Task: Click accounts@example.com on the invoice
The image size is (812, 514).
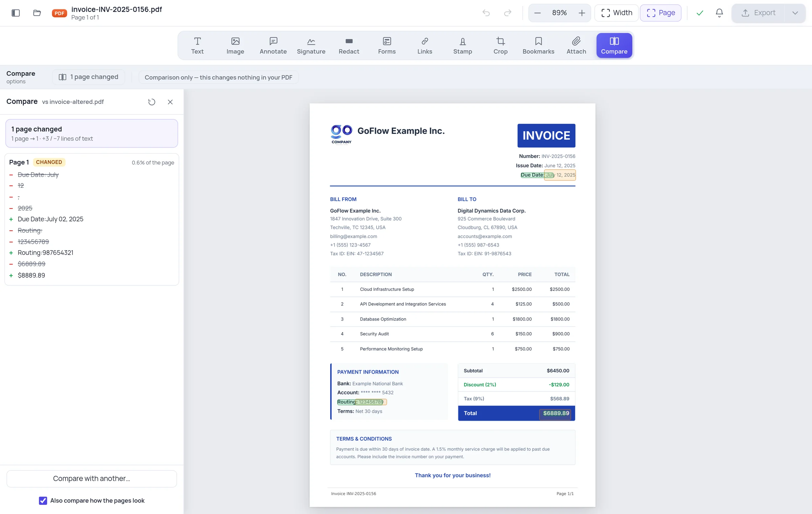Action: 485,236
